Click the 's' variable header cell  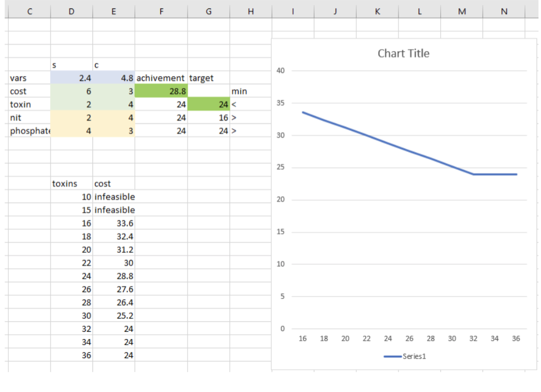pos(71,65)
